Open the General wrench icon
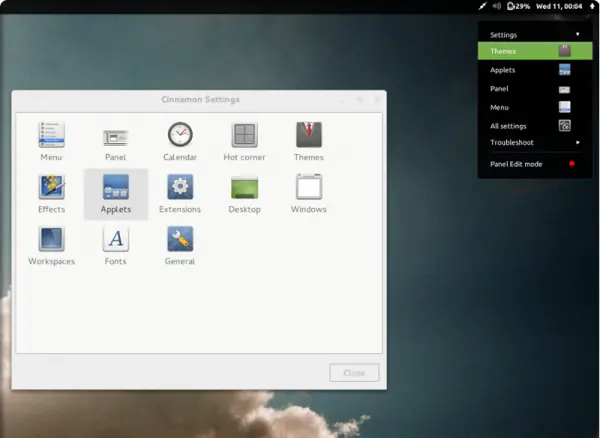This screenshot has height=438, width=600. click(180, 239)
